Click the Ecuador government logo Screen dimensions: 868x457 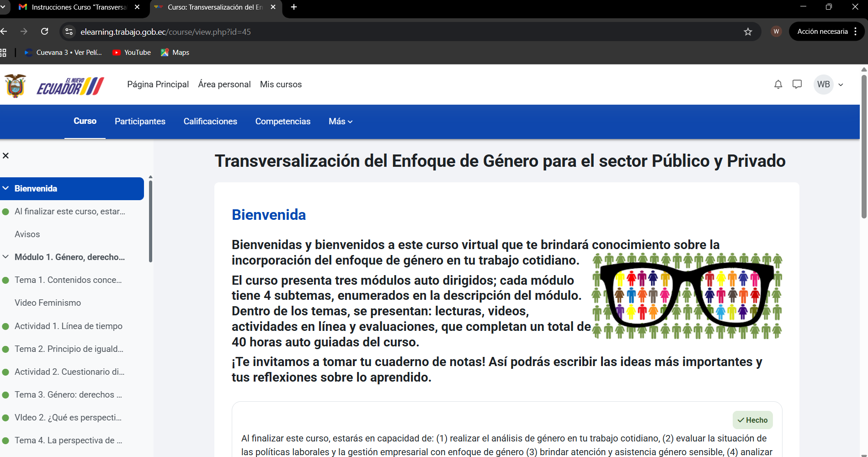[x=55, y=85]
